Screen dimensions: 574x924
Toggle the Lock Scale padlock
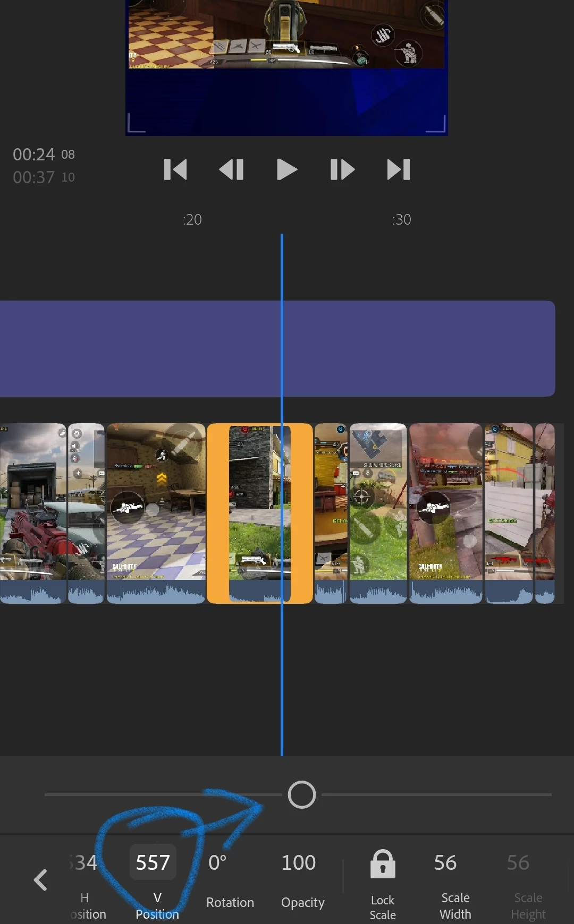point(383,863)
